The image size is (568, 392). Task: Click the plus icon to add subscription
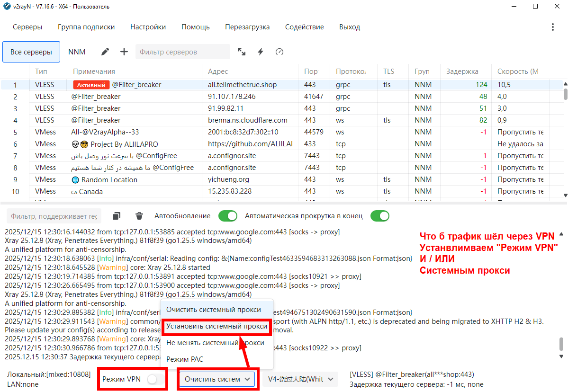[x=124, y=52]
